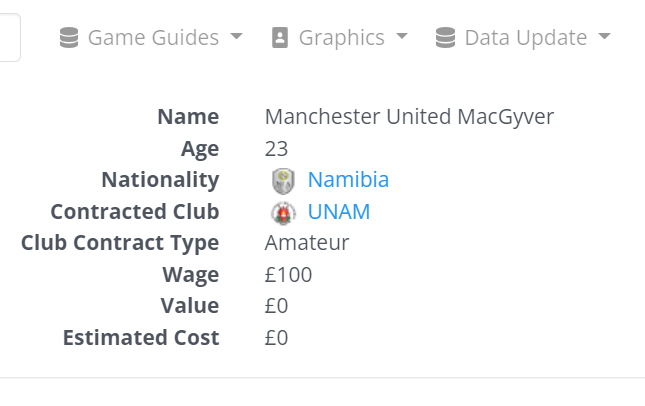Click the Game Guides stack icon

pos(69,38)
